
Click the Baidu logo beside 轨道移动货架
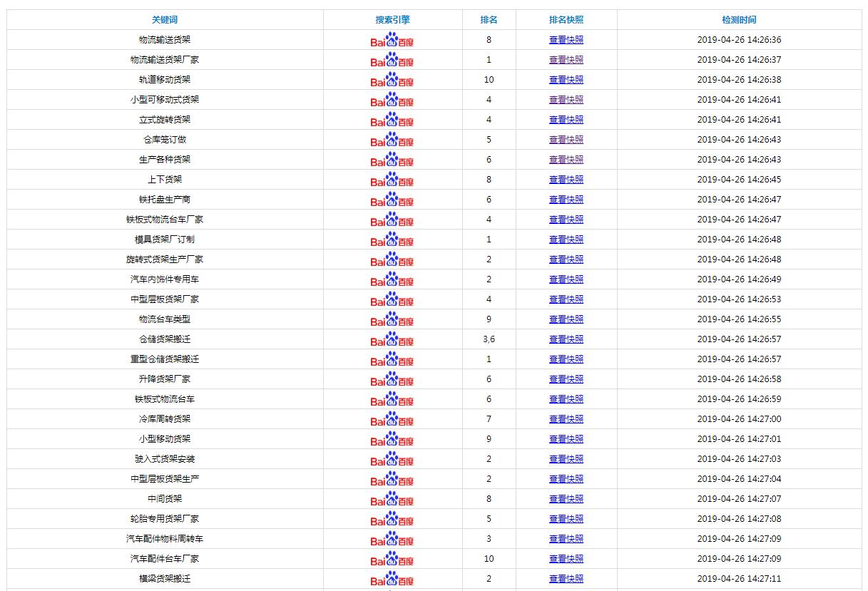pyautogui.click(x=392, y=80)
